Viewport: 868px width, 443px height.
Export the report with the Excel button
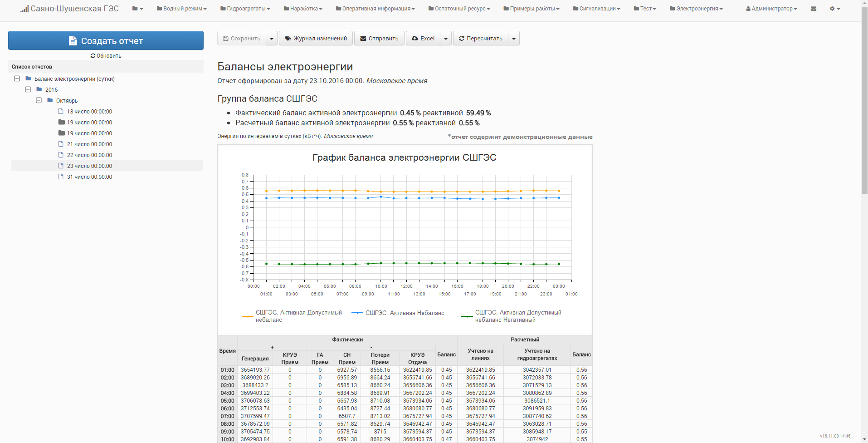[x=423, y=39]
